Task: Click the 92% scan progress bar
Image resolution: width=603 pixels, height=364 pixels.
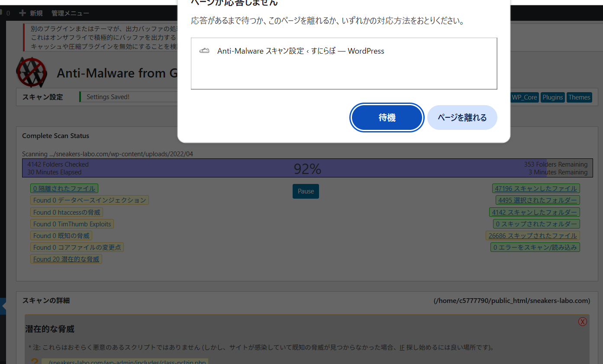Action: [x=307, y=168]
